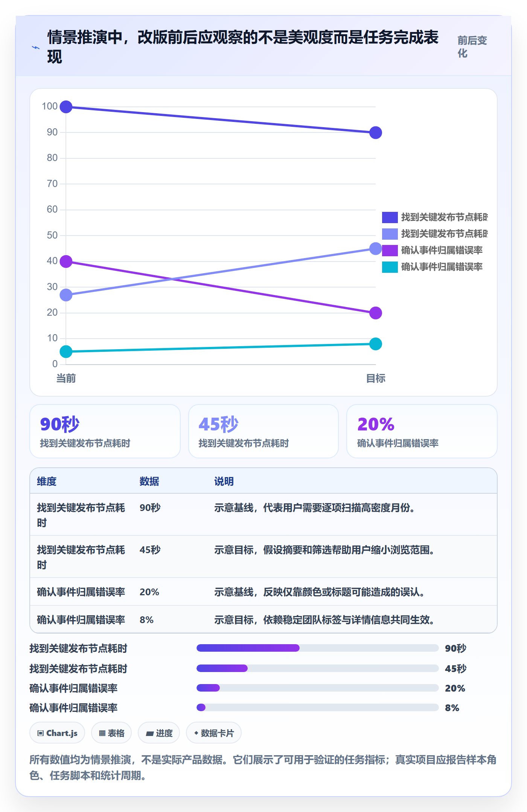Click the 当前 x-axis label
Screen dimensions: 527x812
66,378
